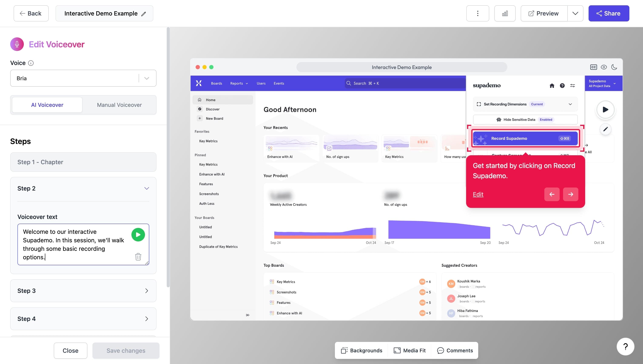643x364 pixels.
Task: Click the round pencil edit button
Action: click(605, 129)
